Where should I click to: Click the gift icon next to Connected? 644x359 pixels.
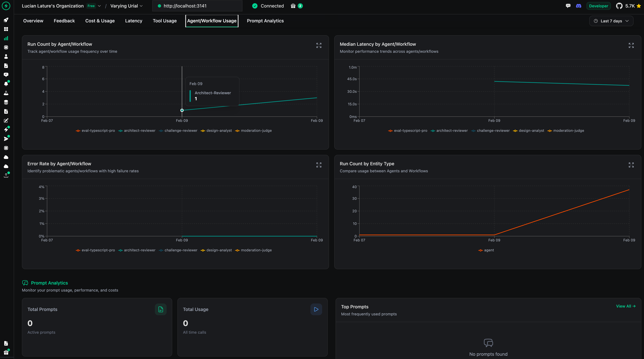(293, 6)
